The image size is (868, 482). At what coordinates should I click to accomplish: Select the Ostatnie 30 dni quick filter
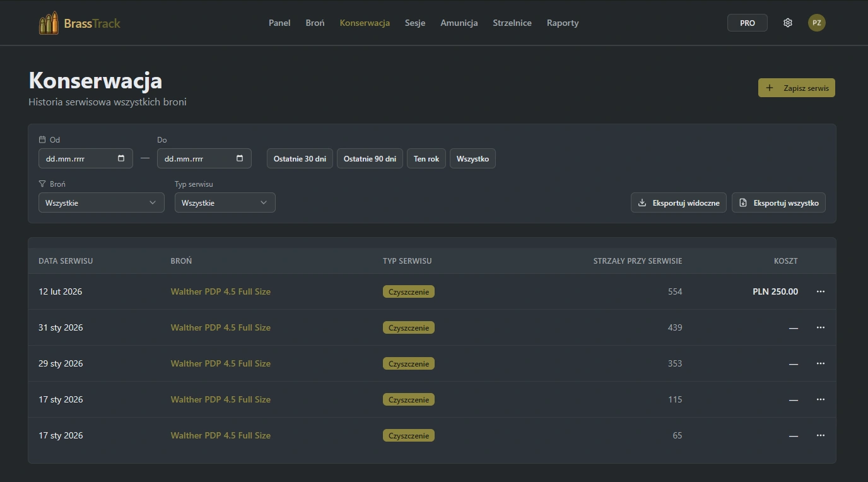(300, 158)
